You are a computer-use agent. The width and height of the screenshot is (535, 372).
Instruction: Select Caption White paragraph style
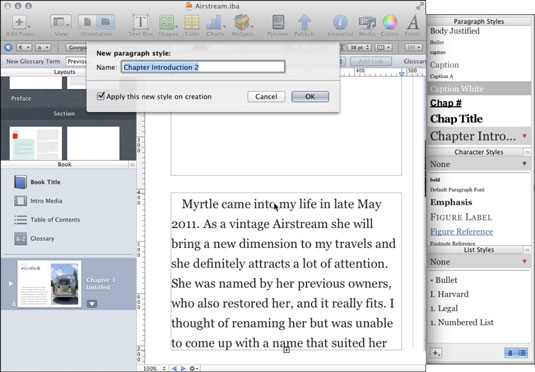pos(479,89)
